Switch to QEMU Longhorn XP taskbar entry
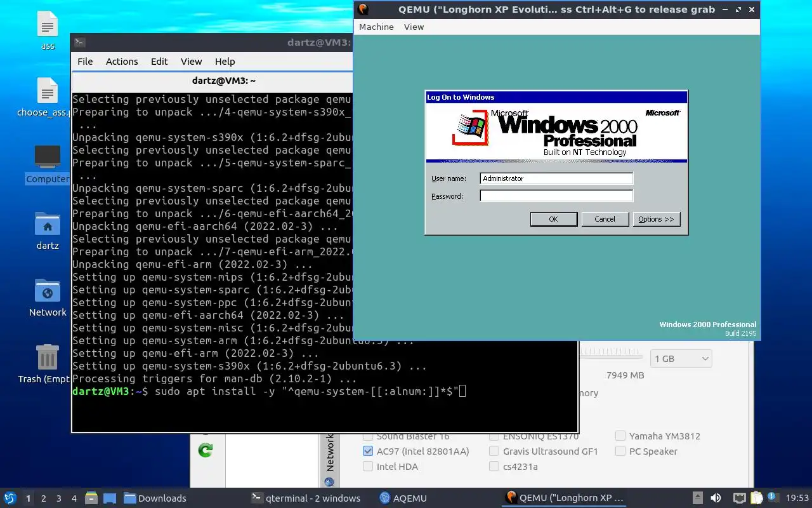The width and height of the screenshot is (812, 508). tap(565, 498)
